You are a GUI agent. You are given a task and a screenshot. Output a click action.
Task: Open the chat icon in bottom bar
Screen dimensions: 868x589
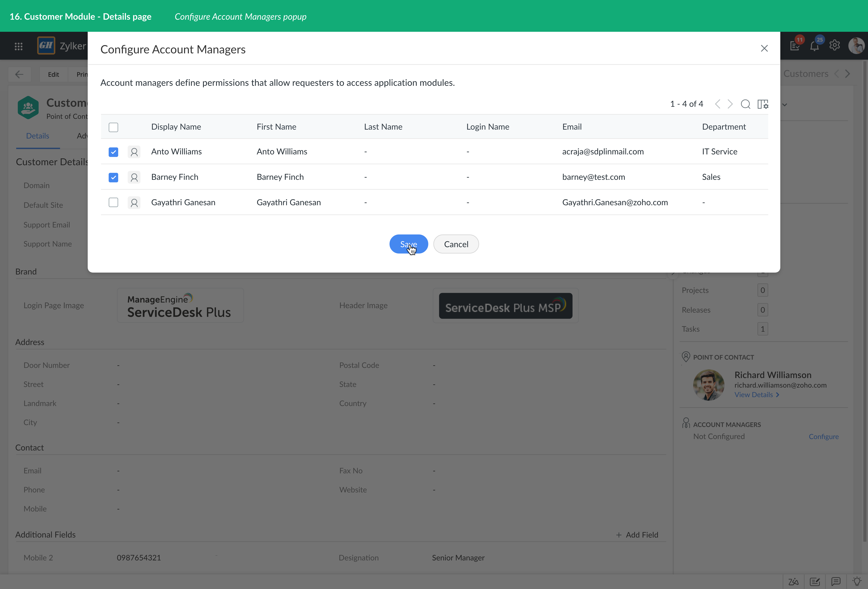[x=836, y=582]
